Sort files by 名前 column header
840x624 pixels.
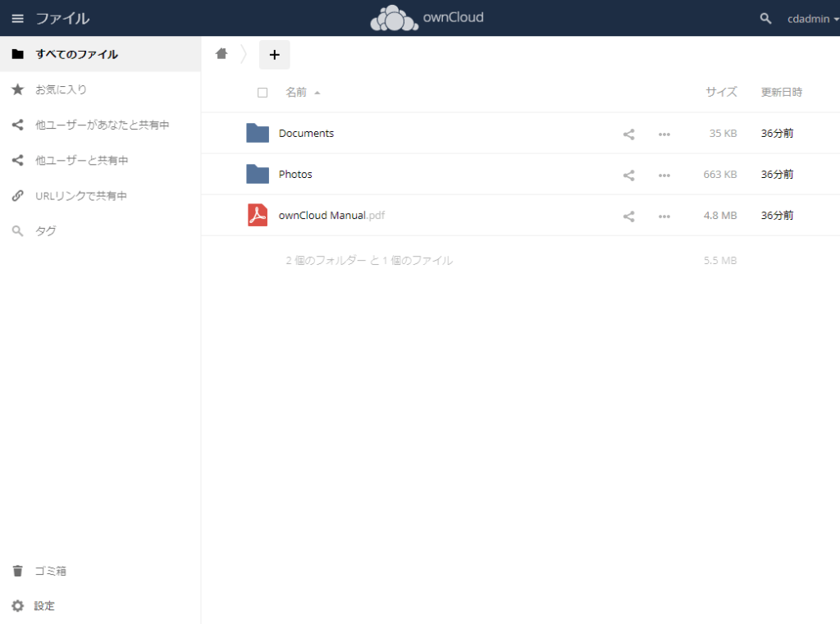pyautogui.click(x=295, y=92)
